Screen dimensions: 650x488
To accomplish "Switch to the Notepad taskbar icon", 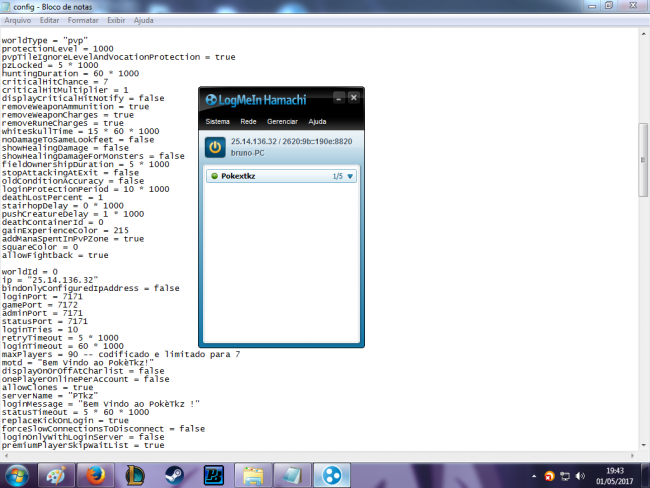I will pyautogui.click(x=292, y=476).
